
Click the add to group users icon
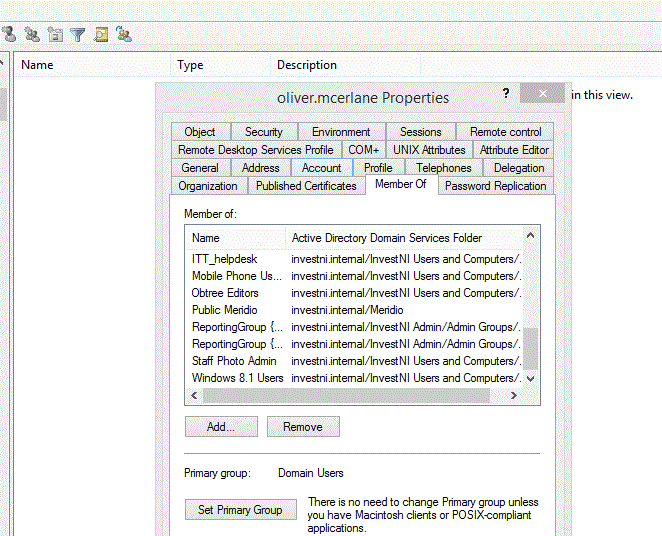pos(124,34)
